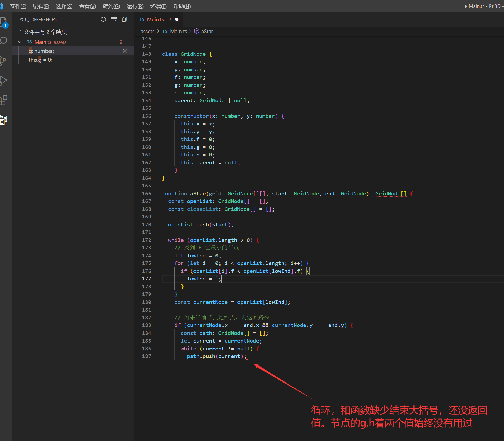
Task: Select the References view icon in activity bar
Action: click(3, 120)
